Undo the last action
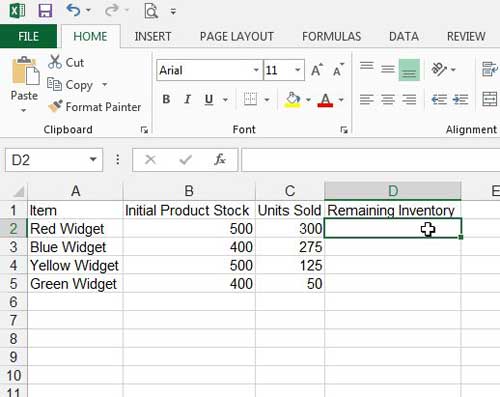The image size is (500, 397). (73, 10)
